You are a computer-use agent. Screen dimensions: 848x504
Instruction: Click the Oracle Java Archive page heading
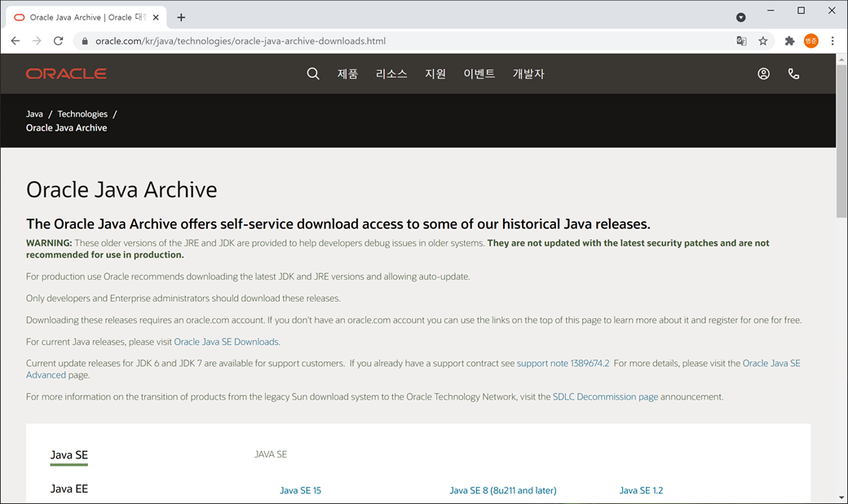pyautogui.click(x=121, y=190)
